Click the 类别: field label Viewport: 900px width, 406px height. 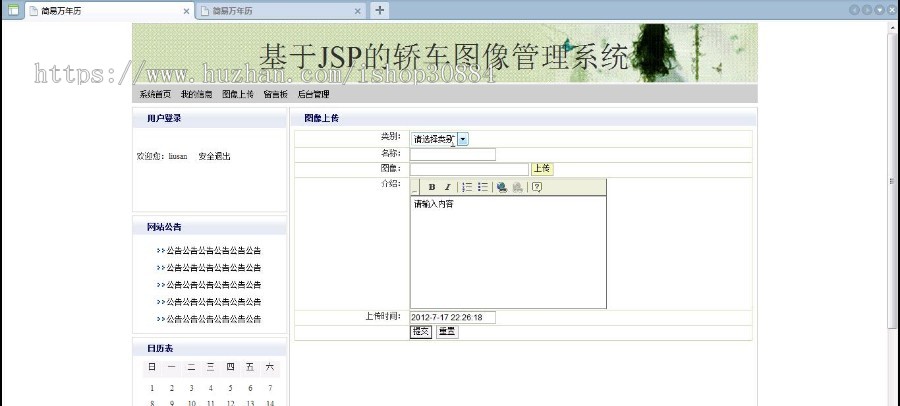tap(391, 137)
